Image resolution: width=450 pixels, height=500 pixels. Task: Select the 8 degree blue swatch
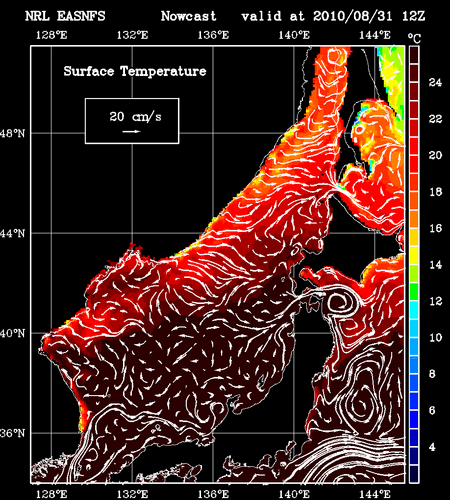414,374
